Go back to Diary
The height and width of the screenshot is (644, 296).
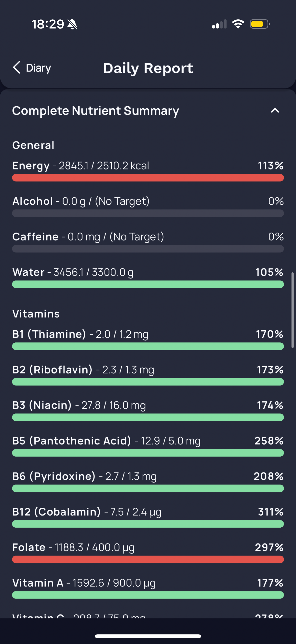coord(32,68)
